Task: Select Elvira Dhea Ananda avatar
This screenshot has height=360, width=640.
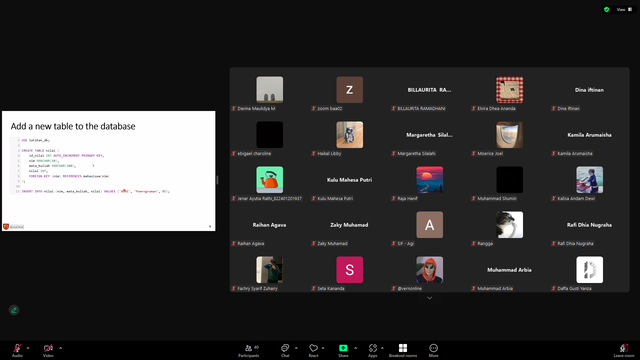Action: coord(509,90)
